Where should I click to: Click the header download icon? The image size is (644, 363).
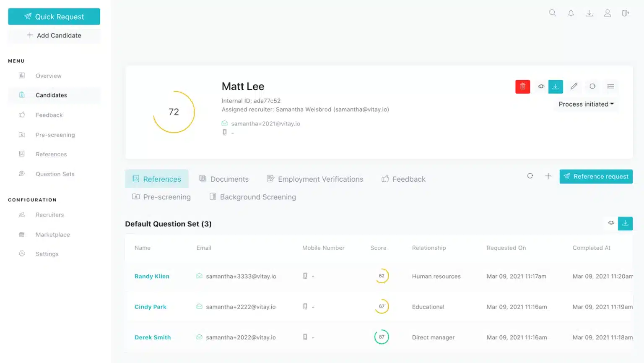point(589,13)
